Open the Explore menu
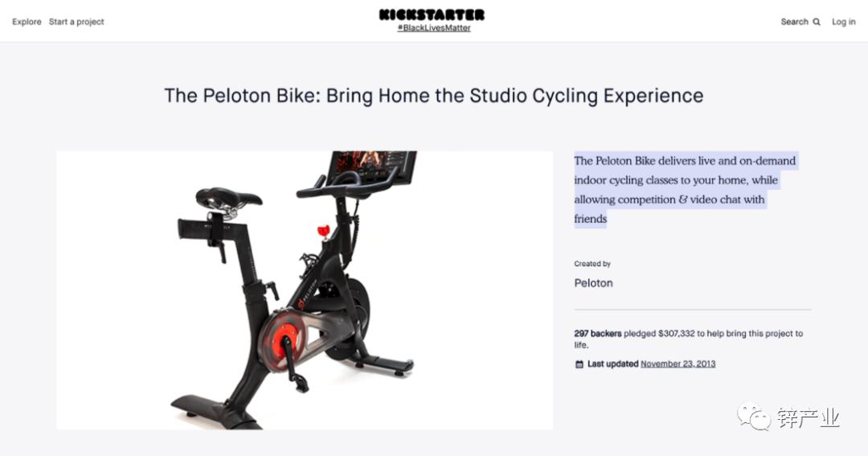Image resolution: width=868 pixels, height=456 pixels. pos(27,22)
